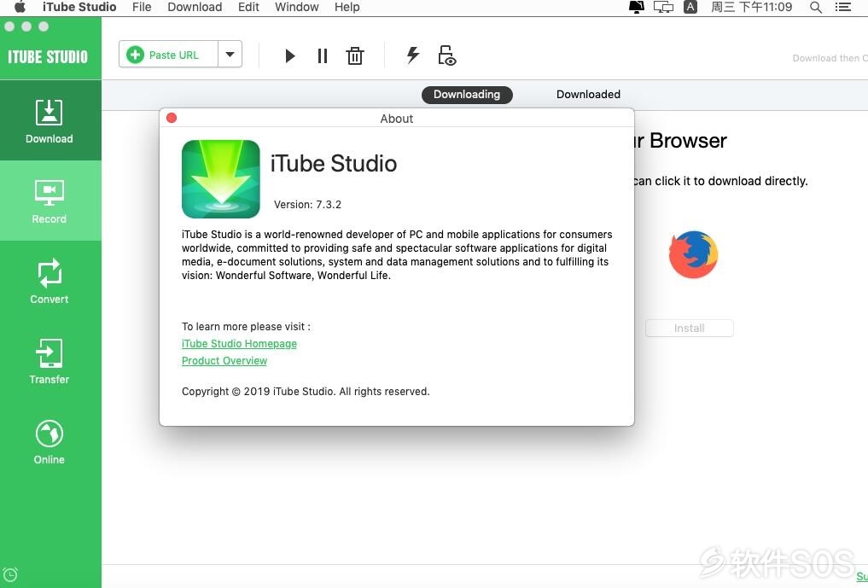Open the Convert section in sidebar
This screenshot has width=868, height=588.
(x=50, y=282)
